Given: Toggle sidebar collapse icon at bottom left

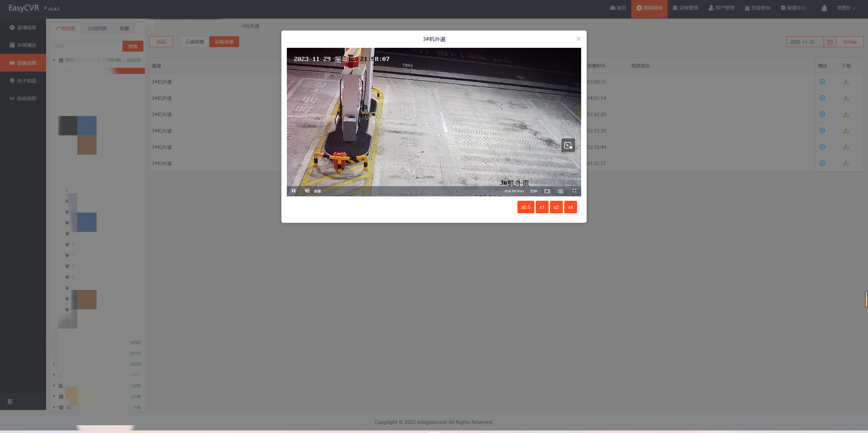Looking at the screenshot, I should tap(10, 401).
